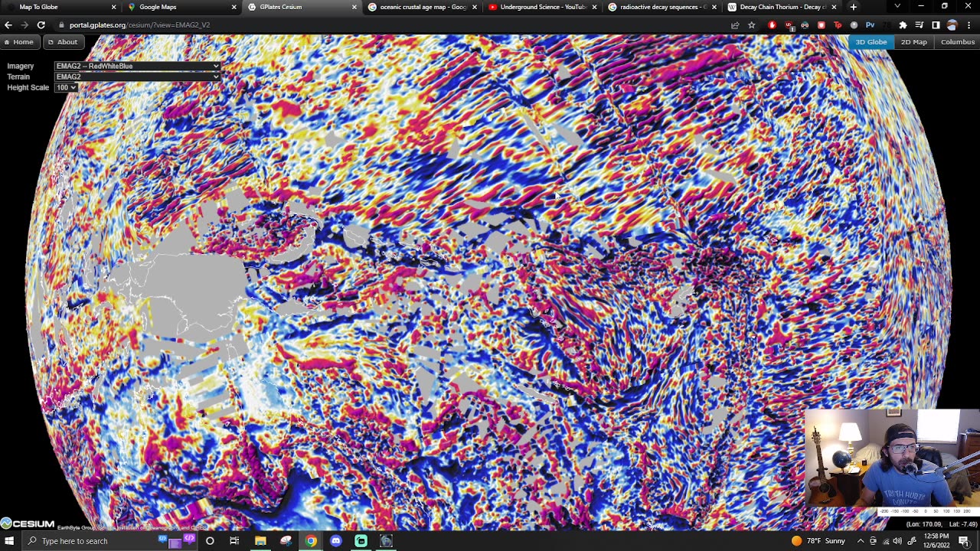This screenshot has height=551, width=980.
Task: Open the Chrome profile avatar
Action: click(x=952, y=25)
